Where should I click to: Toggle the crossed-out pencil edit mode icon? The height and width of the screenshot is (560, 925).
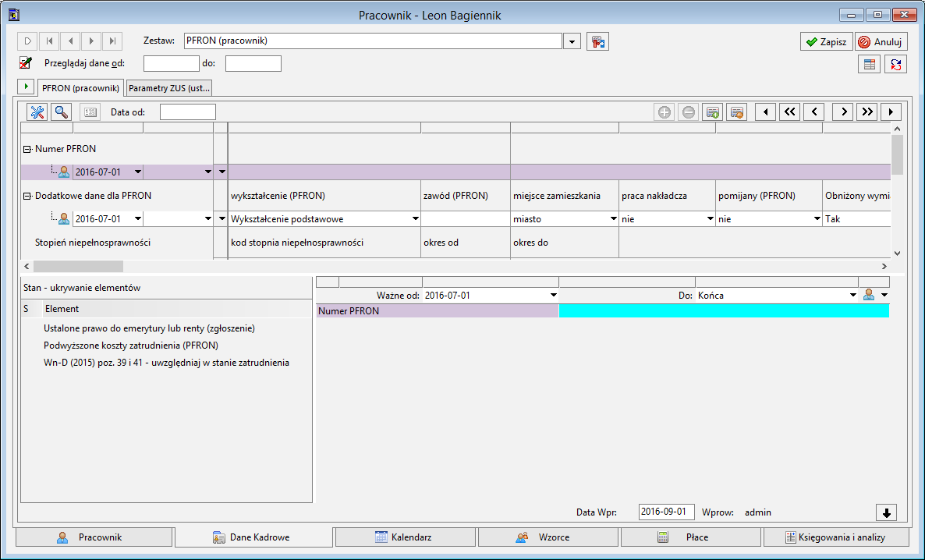point(26,63)
